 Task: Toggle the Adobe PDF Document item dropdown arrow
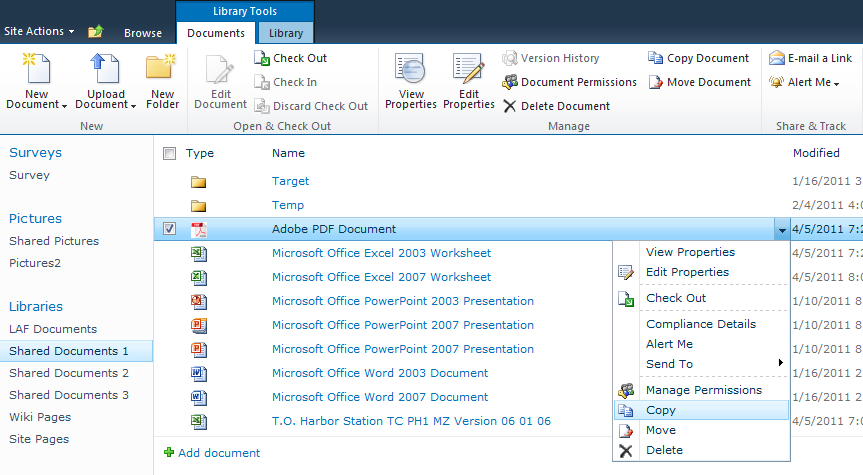(x=782, y=230)
